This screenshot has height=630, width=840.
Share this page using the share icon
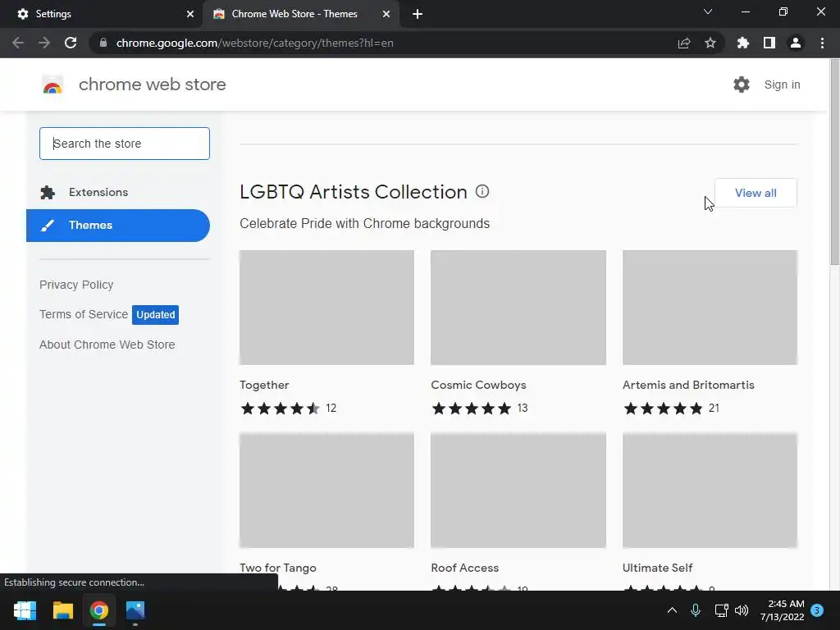coord(684,43)
